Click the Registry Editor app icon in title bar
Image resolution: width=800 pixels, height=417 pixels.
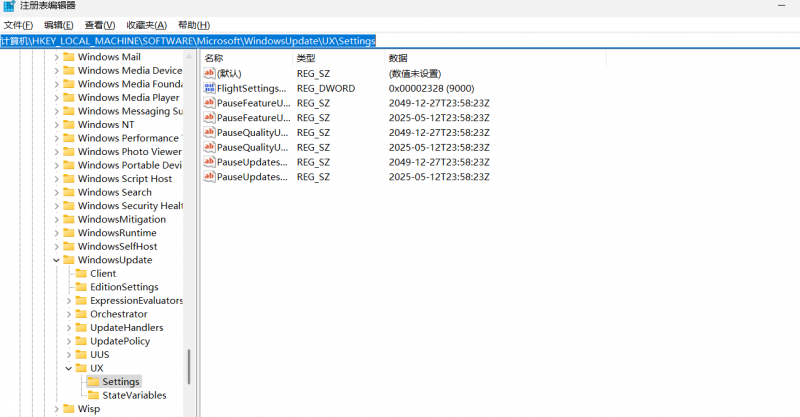click(x=9, y=6)
